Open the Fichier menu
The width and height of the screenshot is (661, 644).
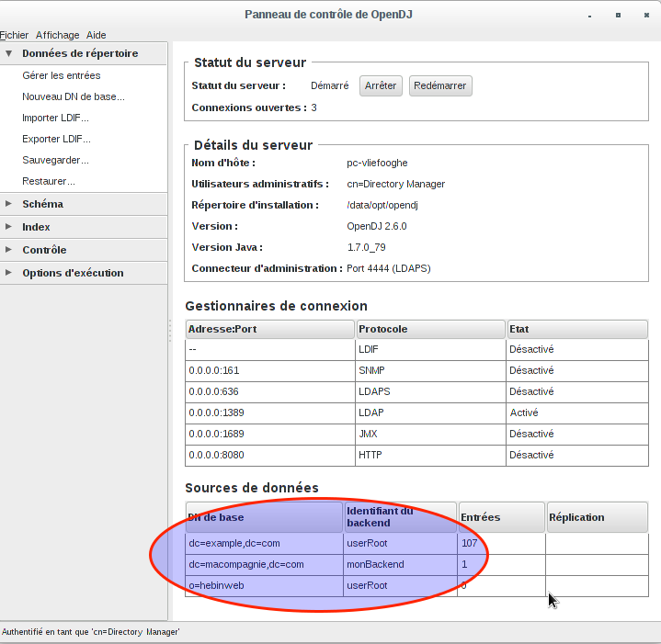point(15,35)
